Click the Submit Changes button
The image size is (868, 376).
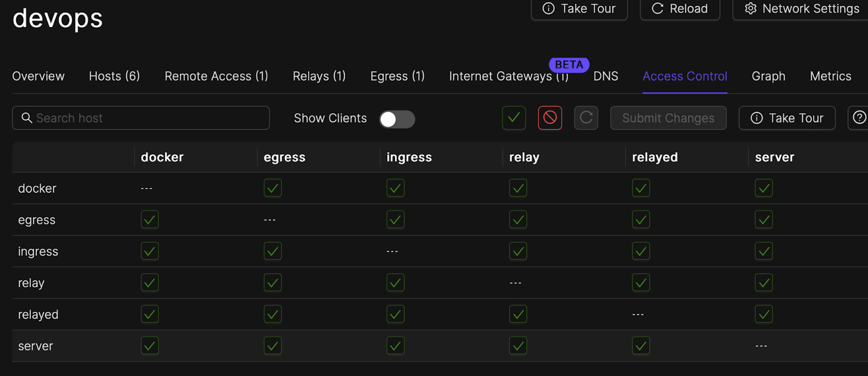(668, 118)
